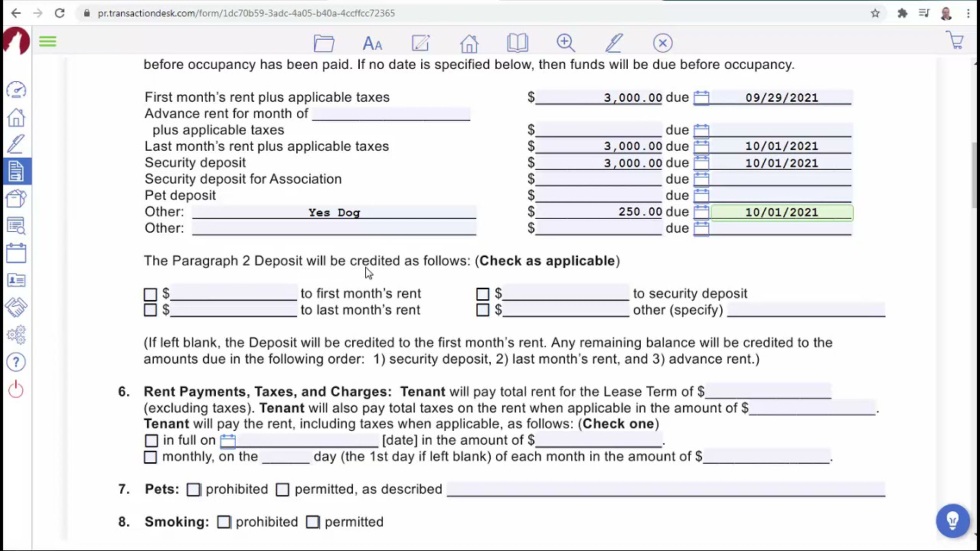
Task: Open browser extensions puzzle icon
Action: (903, 13)
